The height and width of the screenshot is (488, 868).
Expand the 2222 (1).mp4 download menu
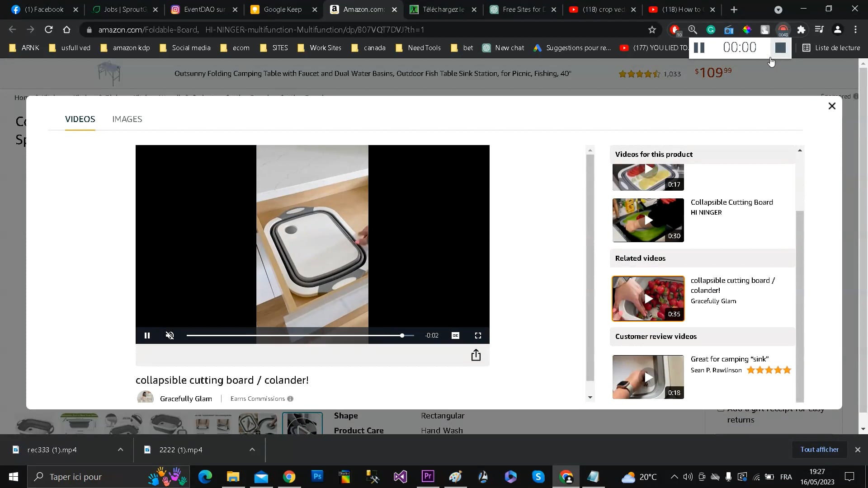coord(252,450)
